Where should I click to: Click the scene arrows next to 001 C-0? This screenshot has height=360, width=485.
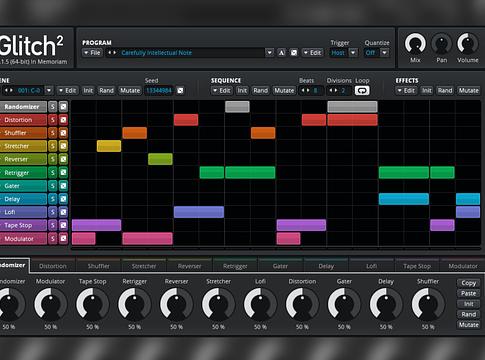8,90
